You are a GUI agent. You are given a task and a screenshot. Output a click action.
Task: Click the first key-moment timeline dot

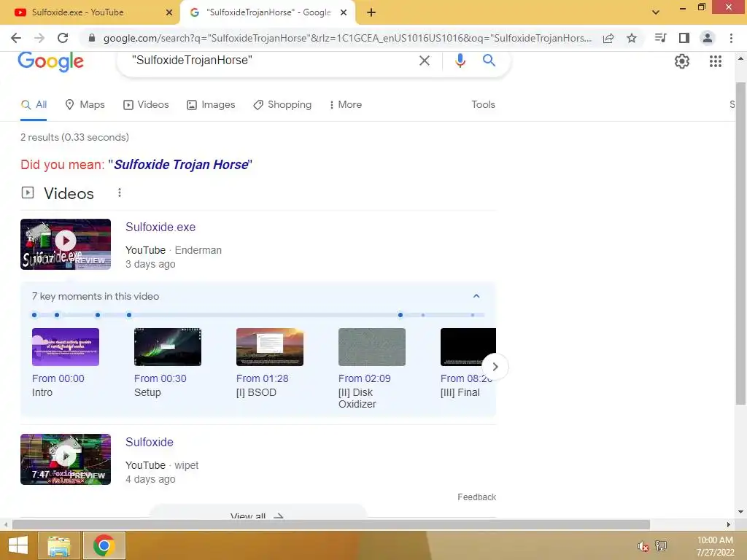(x=34, y=315)
